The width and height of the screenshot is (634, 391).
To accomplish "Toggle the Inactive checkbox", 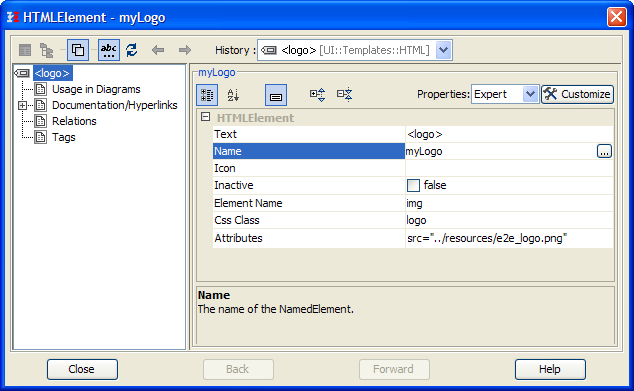I will point(413,185).
